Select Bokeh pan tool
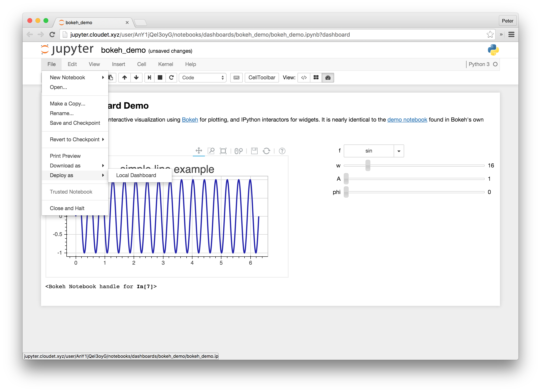Screen dimensions: 541x392 (199, 151)
